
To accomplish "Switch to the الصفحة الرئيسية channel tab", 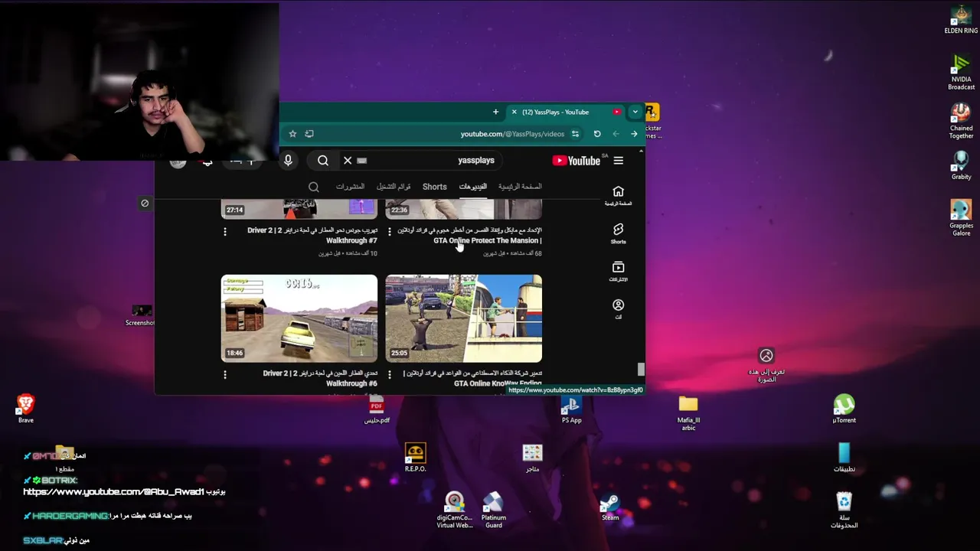I will coord(520,187).
